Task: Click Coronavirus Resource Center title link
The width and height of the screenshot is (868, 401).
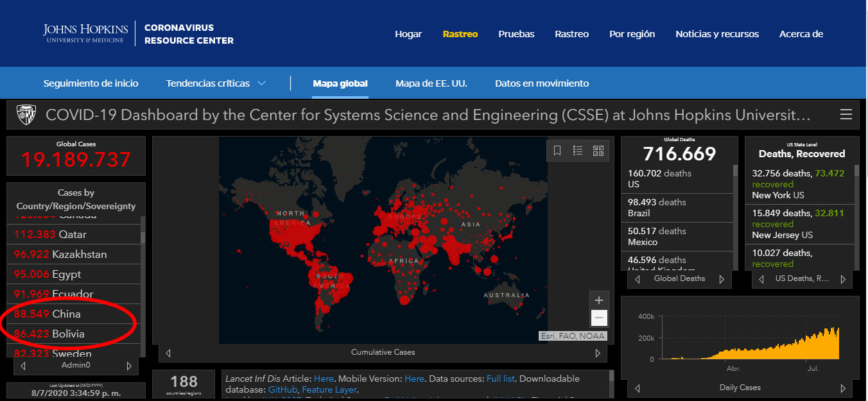Action: click(189, 34)
